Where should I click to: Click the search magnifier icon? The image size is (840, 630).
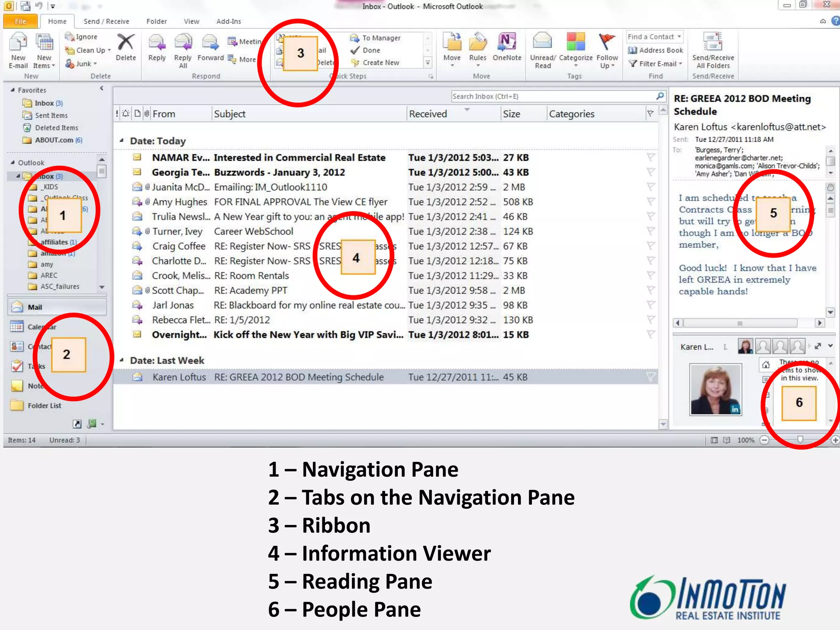tap(660, 96)
